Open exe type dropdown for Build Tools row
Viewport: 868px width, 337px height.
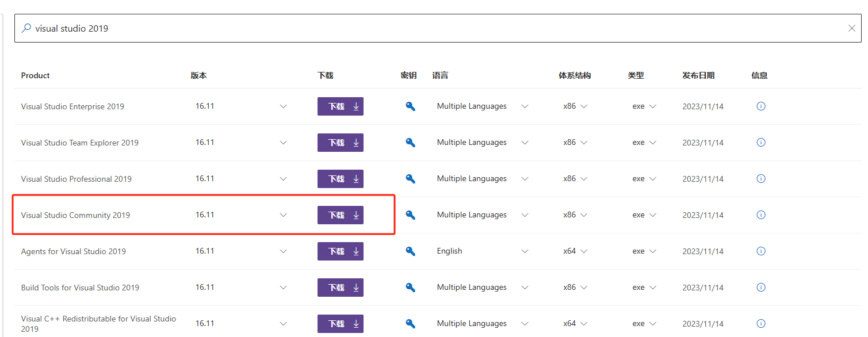point(652,288)
